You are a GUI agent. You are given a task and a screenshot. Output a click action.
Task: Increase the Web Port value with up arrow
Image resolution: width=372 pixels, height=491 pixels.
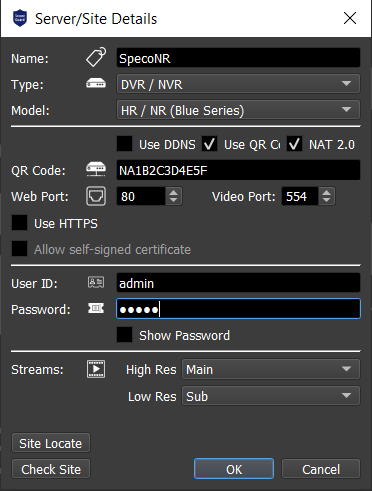point(173,192)
